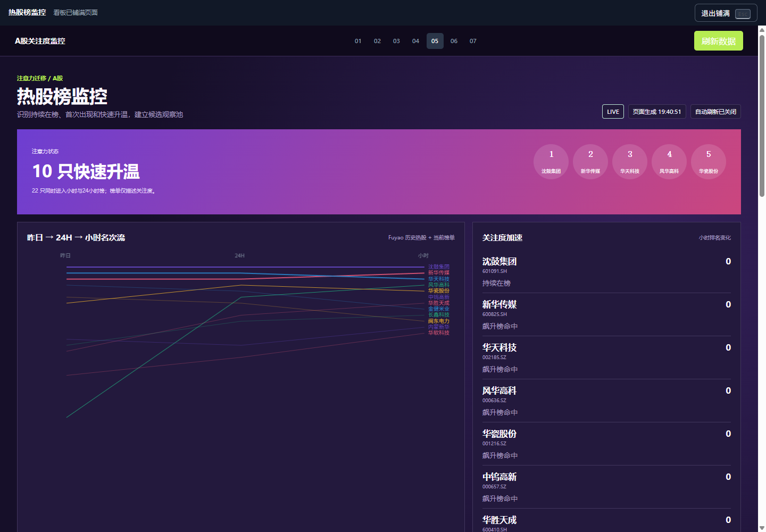Screen dimensions: 766x532
Task: Click the scrollbar down arrow
Action: pos(762,528)
